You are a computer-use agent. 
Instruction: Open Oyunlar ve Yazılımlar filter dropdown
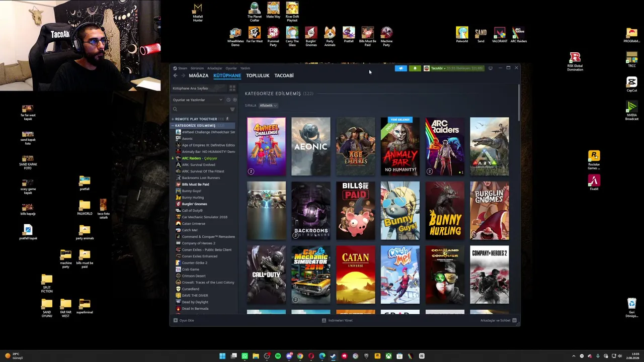pos(197,100)
